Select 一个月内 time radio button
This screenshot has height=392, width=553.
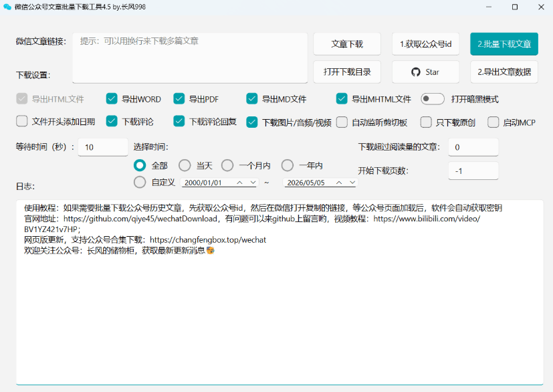point(227,165)
